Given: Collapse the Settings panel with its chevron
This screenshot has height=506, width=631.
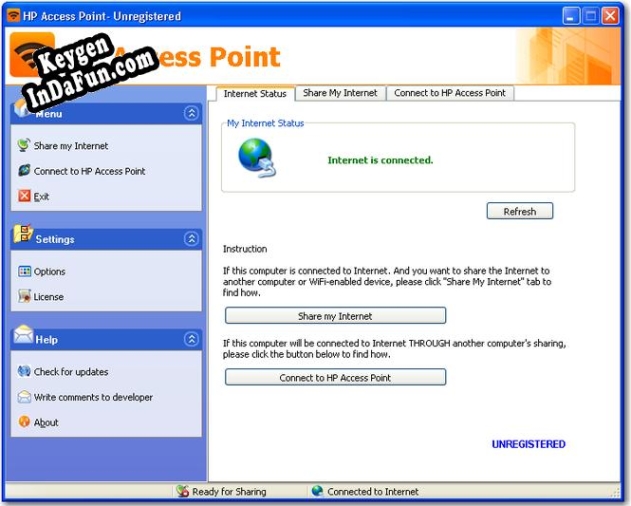Looking at the screenshot, I should click(192, 239).
